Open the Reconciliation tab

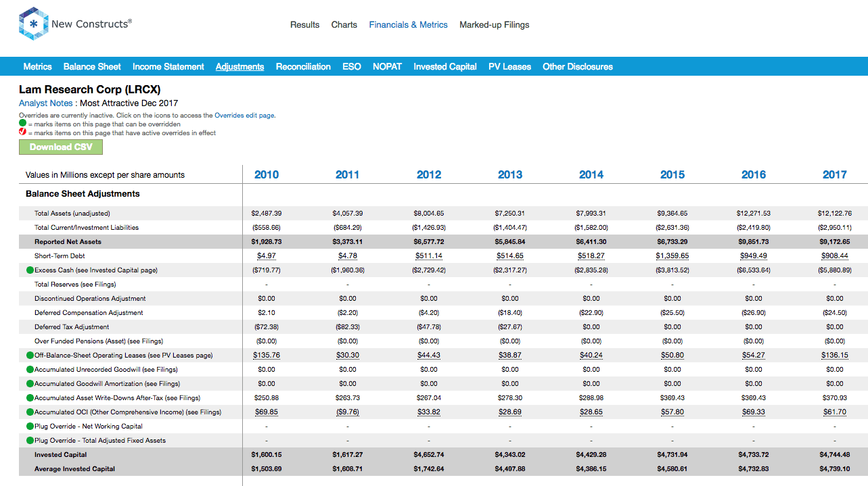pyautogui.click(x=303, y=66)
